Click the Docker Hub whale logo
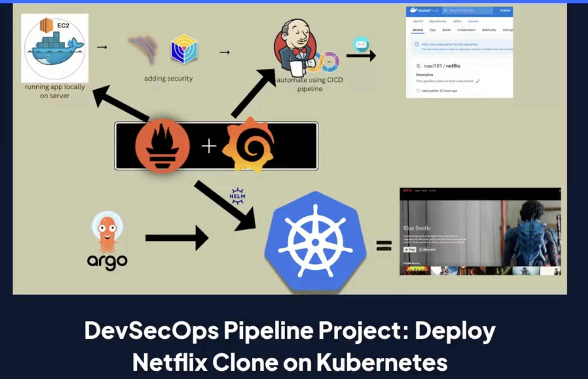The image size is (588, 379). [414, 10]
